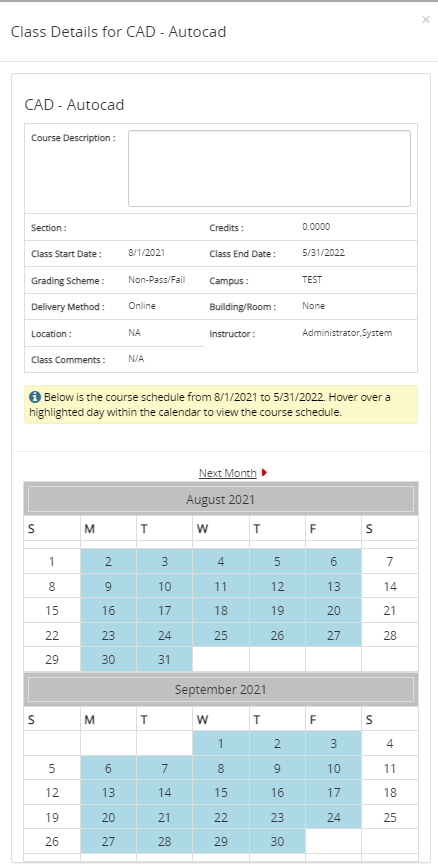Open the Next Month link
The image size is (438, 867).
227,473
